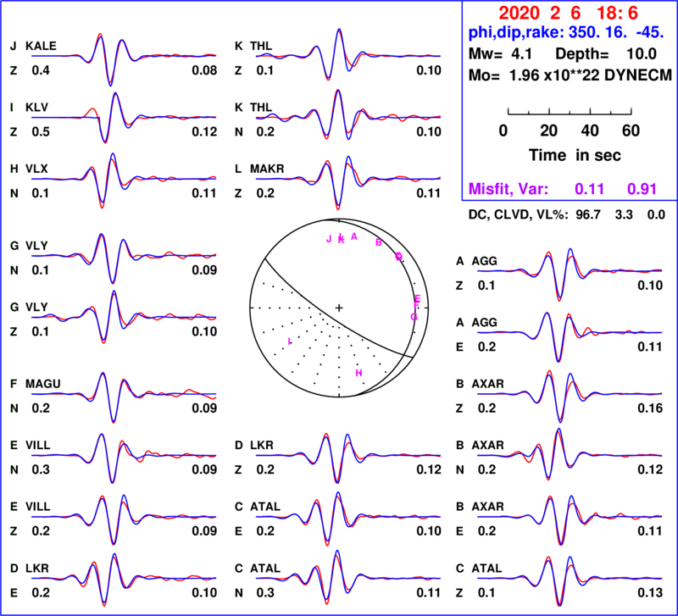Click the magenta B marker on beachball
Screen dimensions: 678x616
pyautogui.click(x=378, y=242)
